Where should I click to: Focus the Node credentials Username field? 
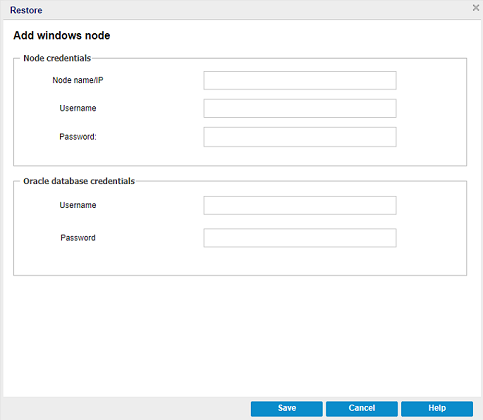[x=300, y=108]
